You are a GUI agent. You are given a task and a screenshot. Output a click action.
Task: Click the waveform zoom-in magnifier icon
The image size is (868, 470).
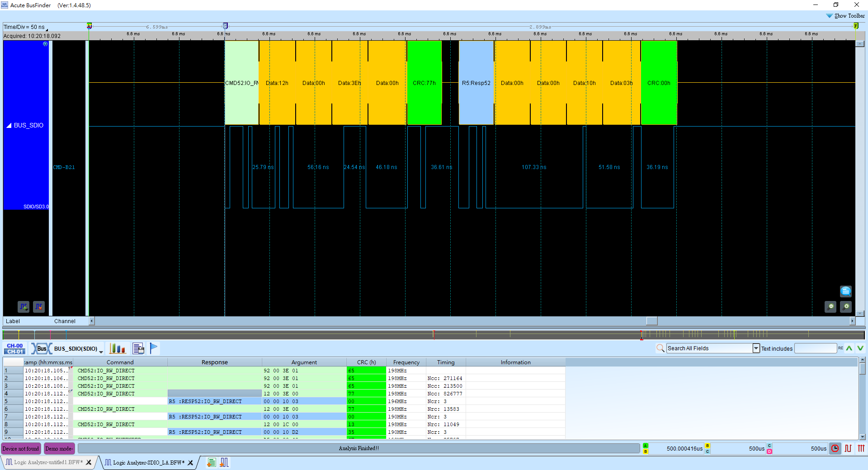[846, 307]
